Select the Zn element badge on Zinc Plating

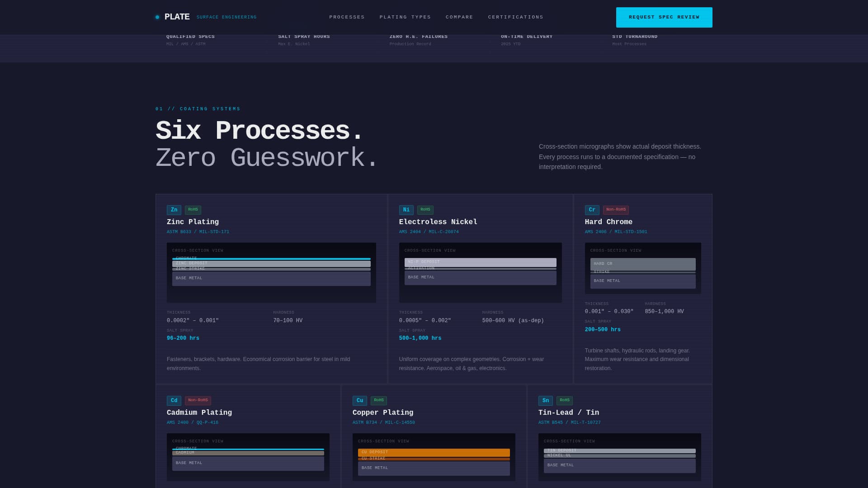coord(174,210)
